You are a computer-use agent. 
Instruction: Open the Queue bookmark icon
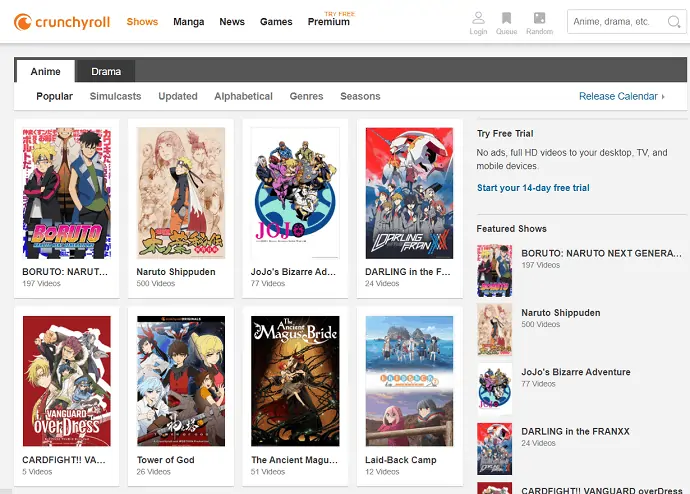(506, 18)
